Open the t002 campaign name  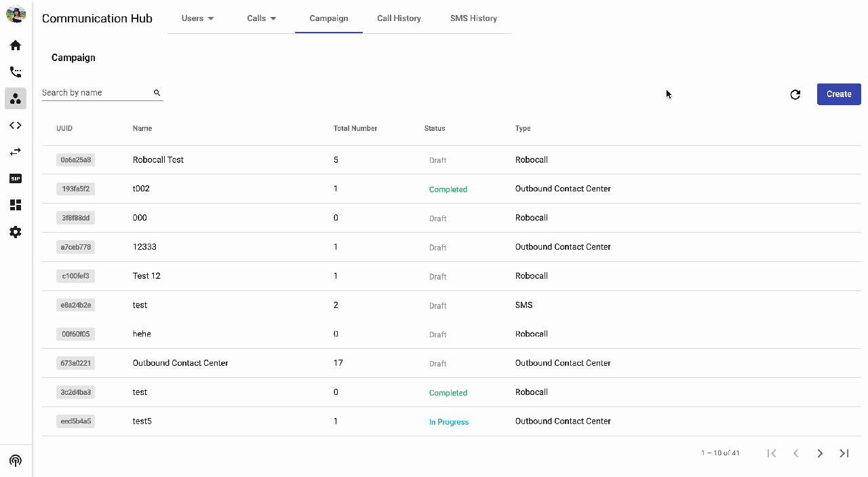point(141,189)
